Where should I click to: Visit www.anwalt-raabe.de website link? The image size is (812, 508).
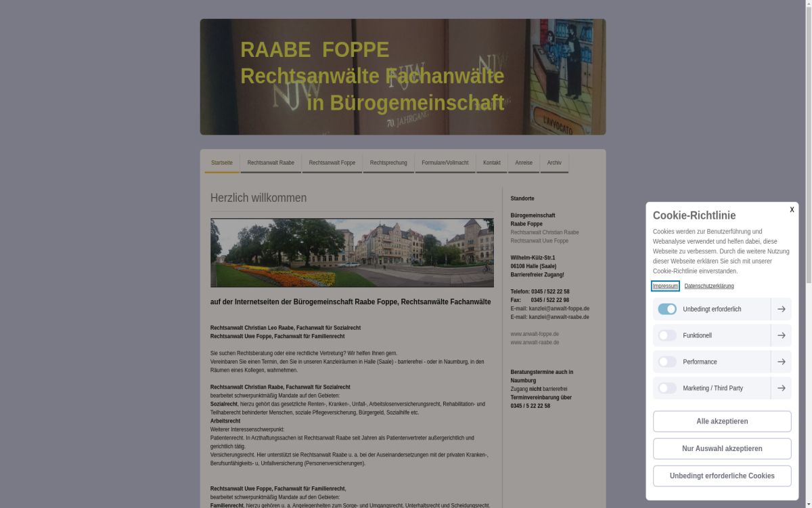pyautogui.click(x=535, y=342)
